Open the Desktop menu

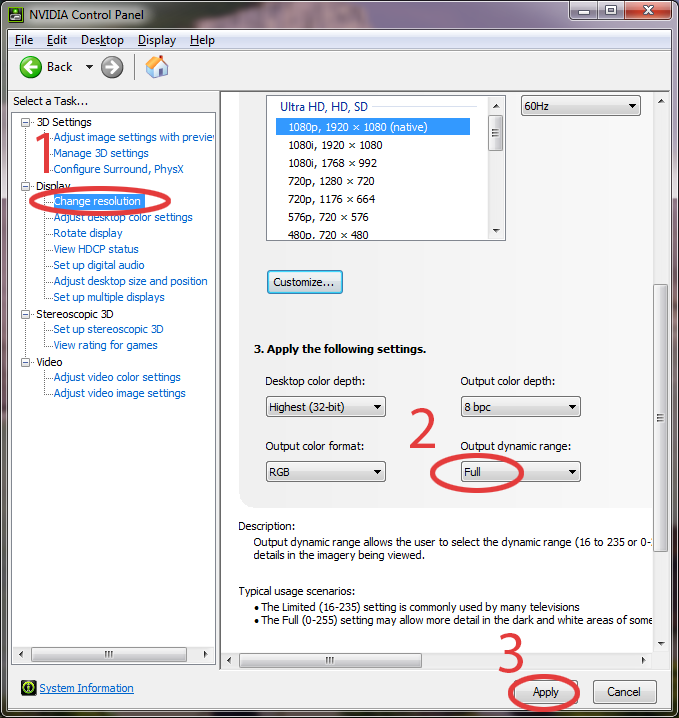pos(102,40)
